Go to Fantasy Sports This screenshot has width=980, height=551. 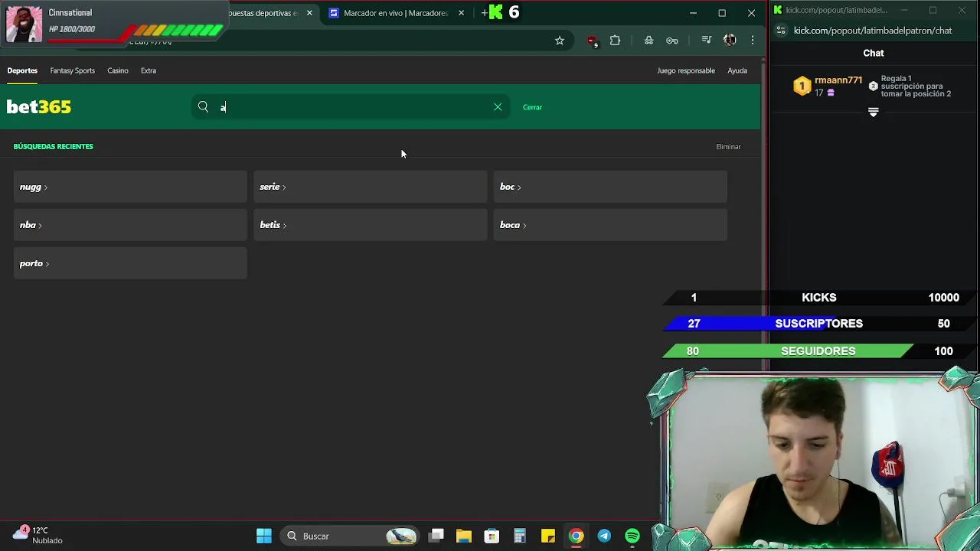pyautogui.click(x=73, y=70)
